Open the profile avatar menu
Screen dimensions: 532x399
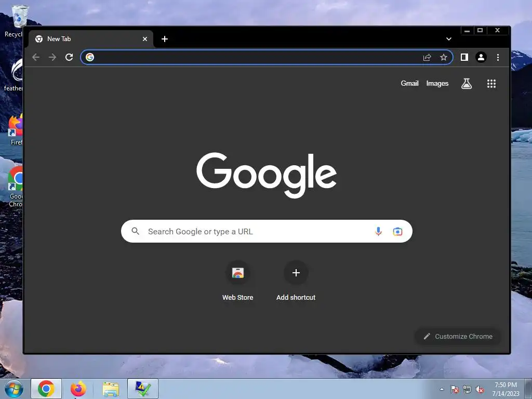click(x=481, y=57)
